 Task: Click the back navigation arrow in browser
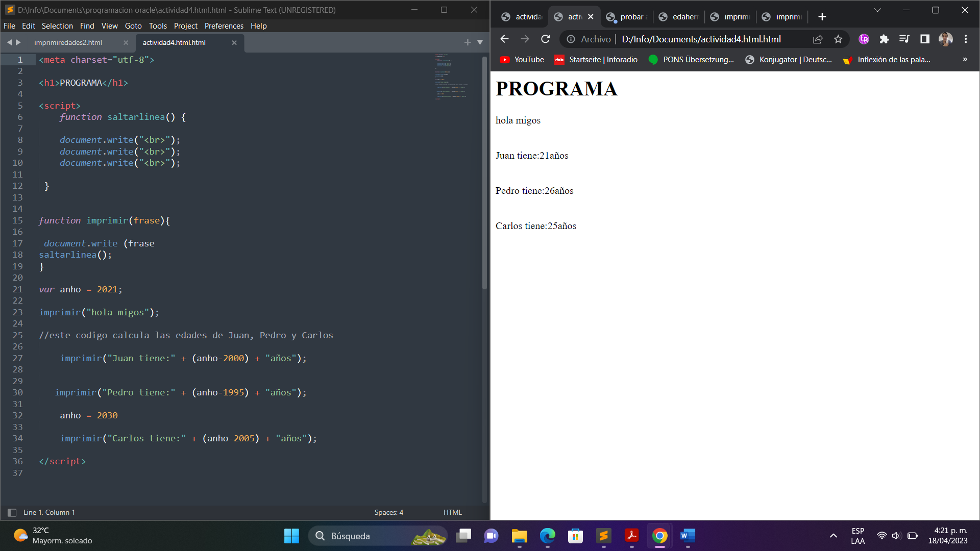504,39
